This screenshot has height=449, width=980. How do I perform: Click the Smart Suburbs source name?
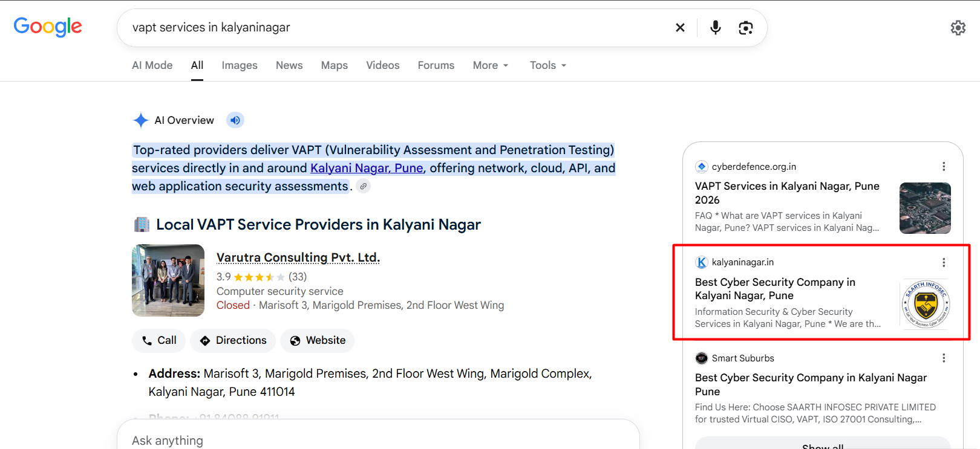click(x=743, y=358)
